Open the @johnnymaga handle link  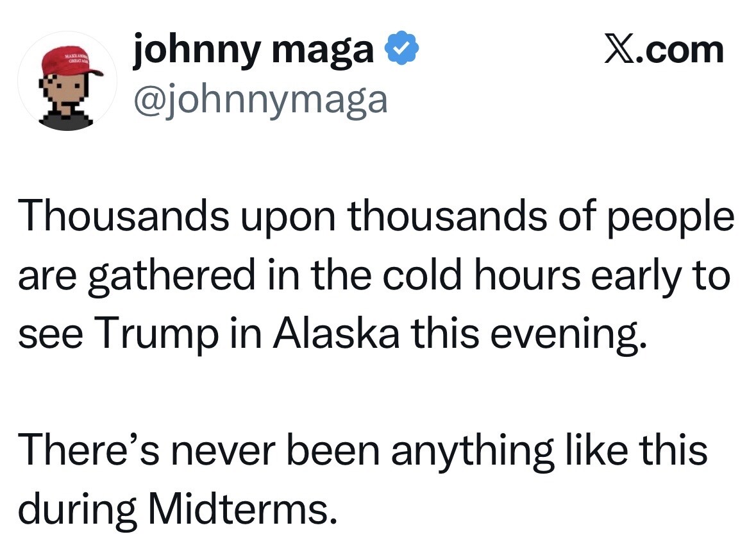[260, 101]
